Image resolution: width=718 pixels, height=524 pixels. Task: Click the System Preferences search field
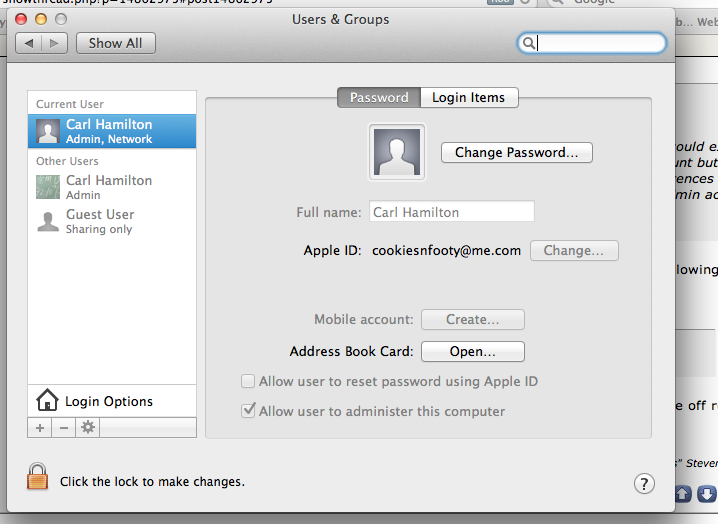click(592, 43)
